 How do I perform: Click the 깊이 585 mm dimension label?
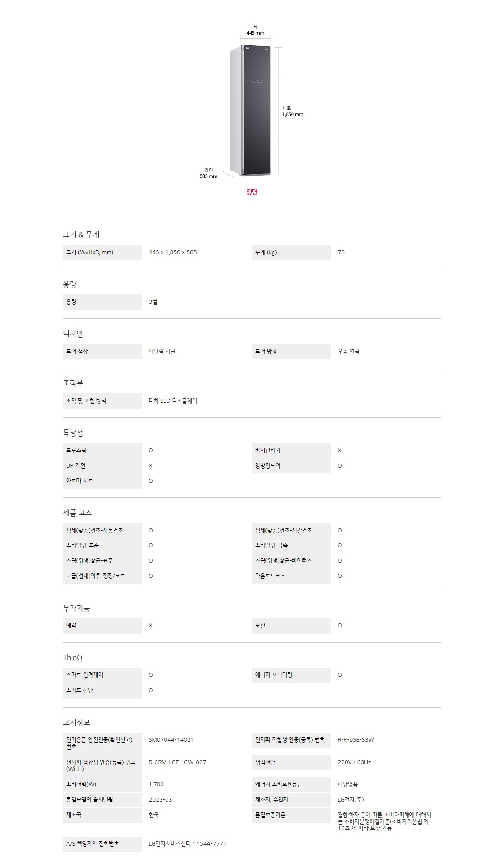coord(208,173)
